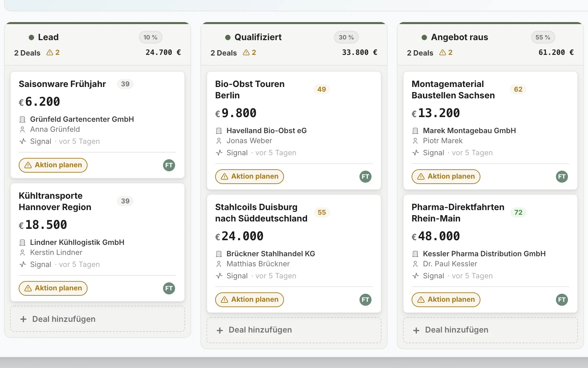Click contact name Piotr Marek

pyautogui.click(x=443, y=141)
